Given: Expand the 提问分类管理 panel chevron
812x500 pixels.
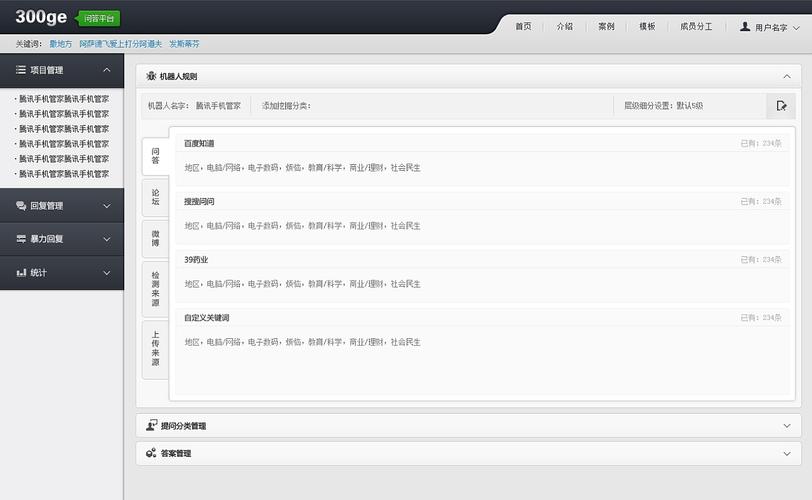Looking at the screenshot, I should coord(787,426).
